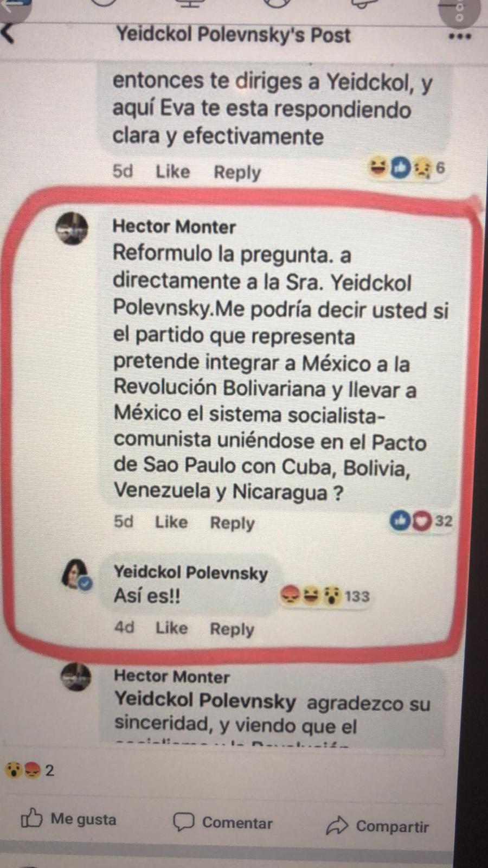The width and height of the screenshot is (488, 868).
Task: Reply to the comment ending 'clara y efectivamente'
Action: point(237,173)
